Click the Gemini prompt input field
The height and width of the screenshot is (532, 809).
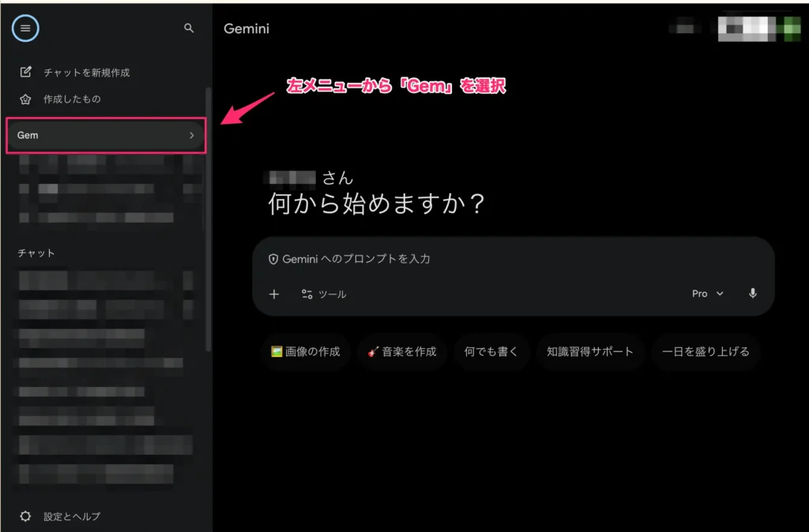click(514, 259)
